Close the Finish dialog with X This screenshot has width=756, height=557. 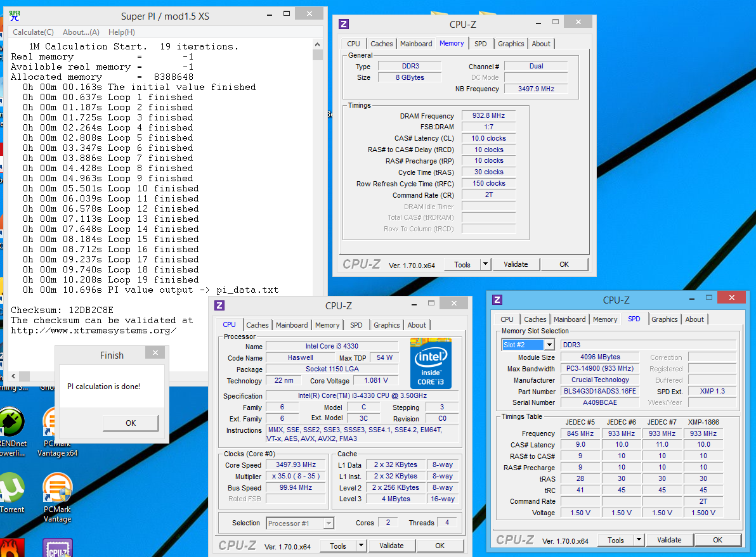pyautogui.click(x=155, y=353)
